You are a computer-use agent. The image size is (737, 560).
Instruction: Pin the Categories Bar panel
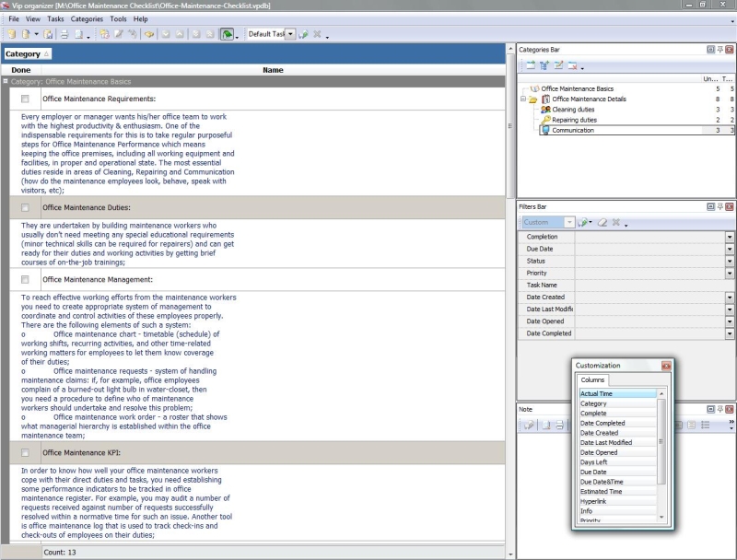[718, 49]
